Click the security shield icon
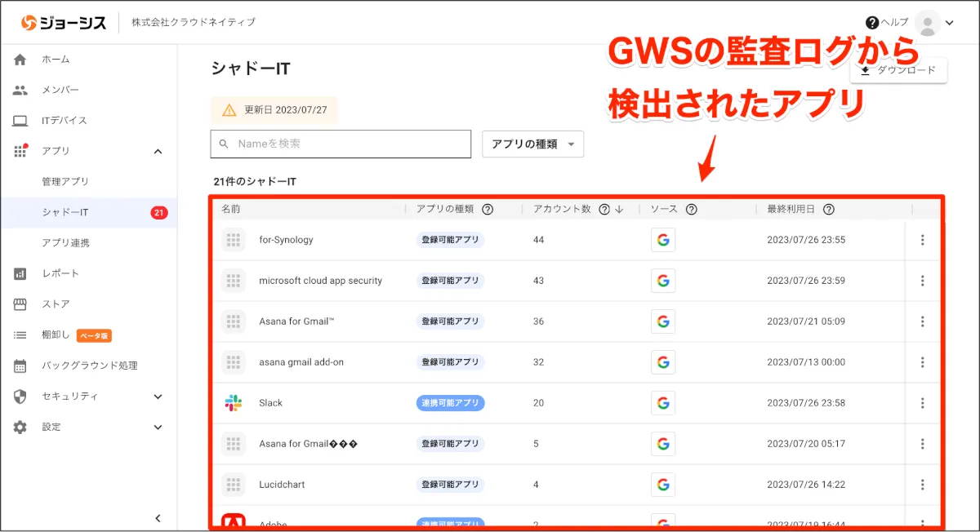The image size is (980, 532). (20, 396)
